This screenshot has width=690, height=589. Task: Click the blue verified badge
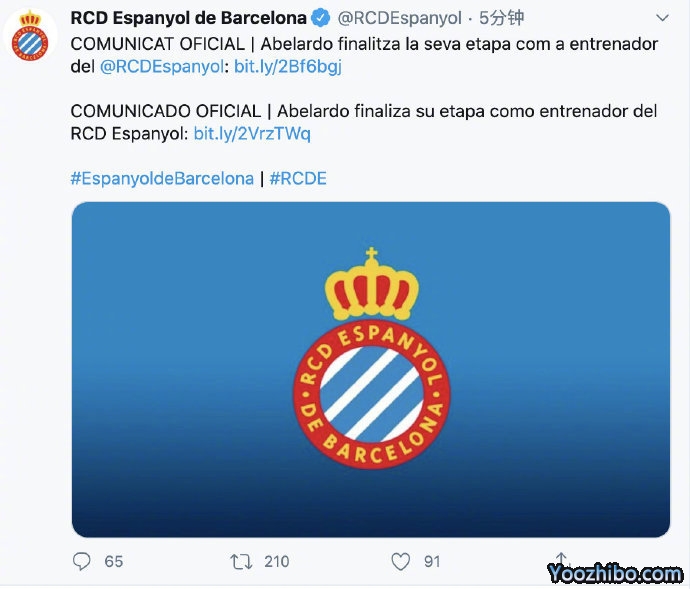pos(321,18)
